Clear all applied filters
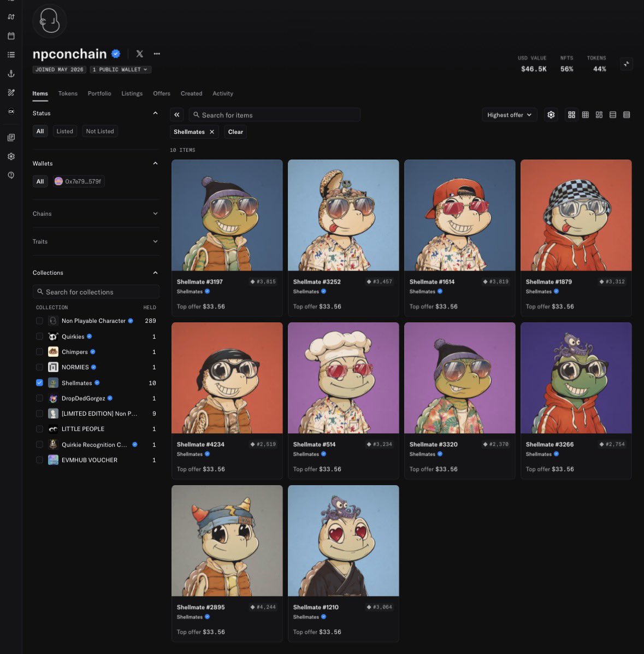644x654 pixels. coord(235,132)
